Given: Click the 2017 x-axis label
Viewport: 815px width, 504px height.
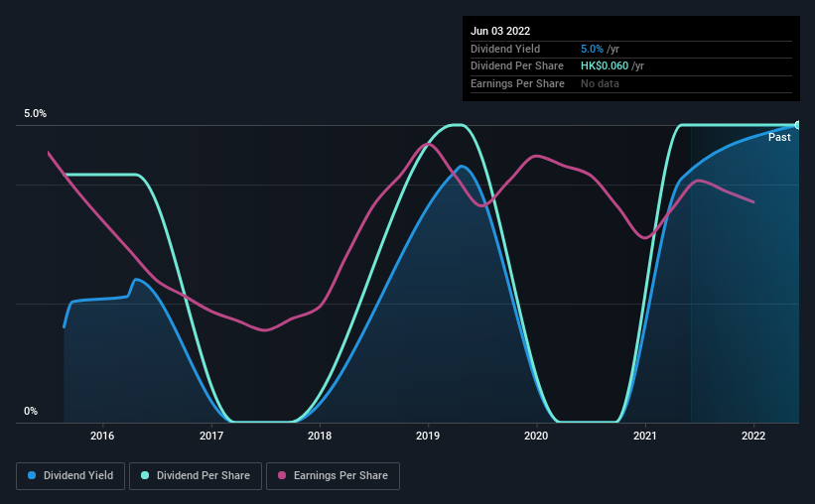Looking at the screenshot, I should 211,436.
